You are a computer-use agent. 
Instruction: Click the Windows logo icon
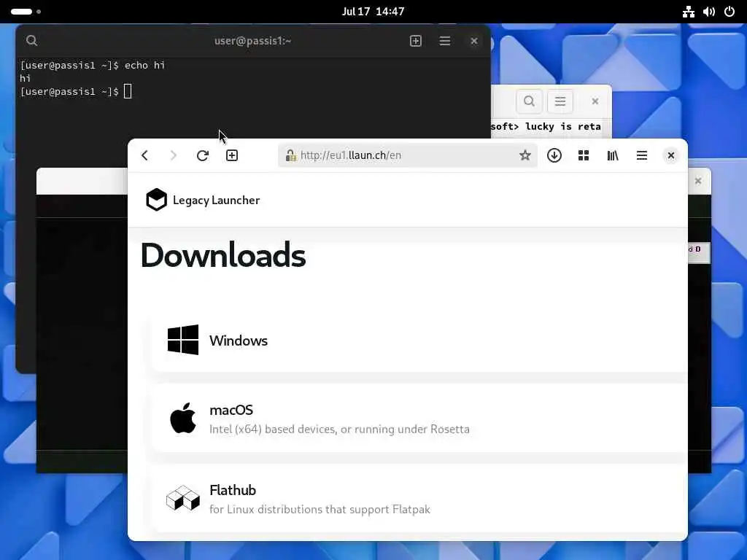183,340
